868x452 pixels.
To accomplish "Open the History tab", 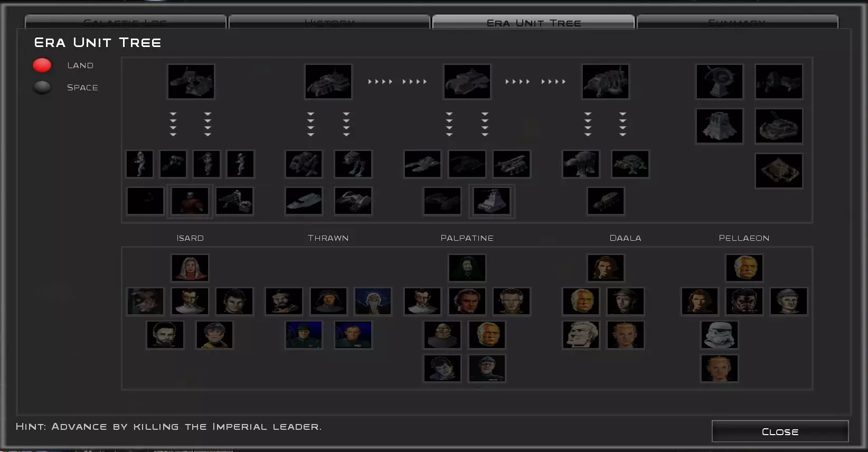I will point(329,23).
